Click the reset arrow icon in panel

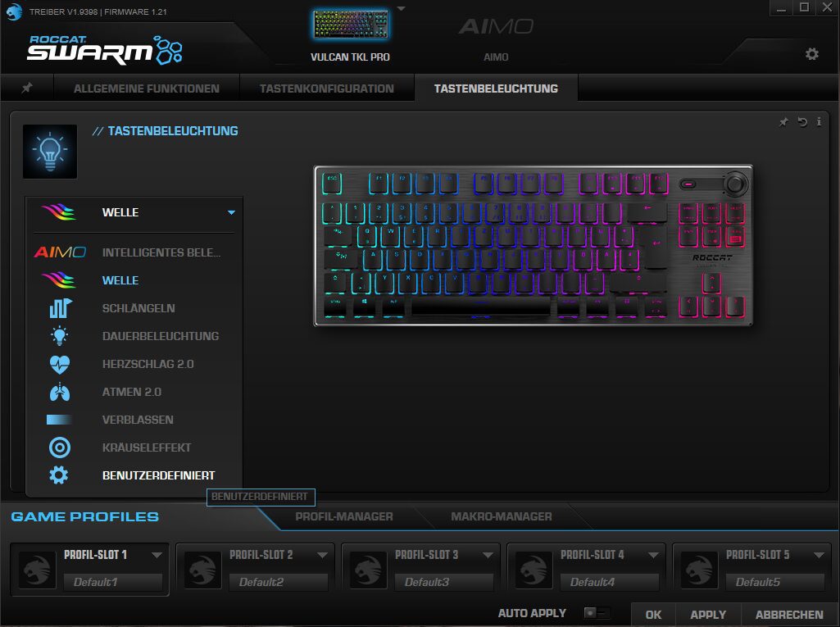[802, 122]
